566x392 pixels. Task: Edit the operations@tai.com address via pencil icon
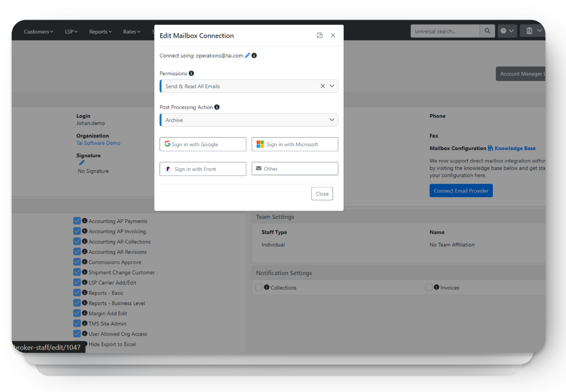[x=247, y=56]
